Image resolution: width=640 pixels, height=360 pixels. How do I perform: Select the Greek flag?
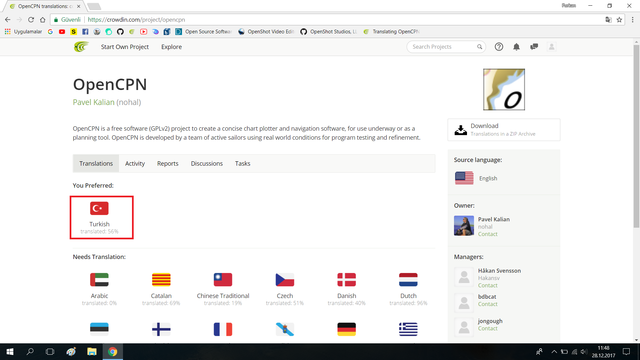(x=408, y=329)
